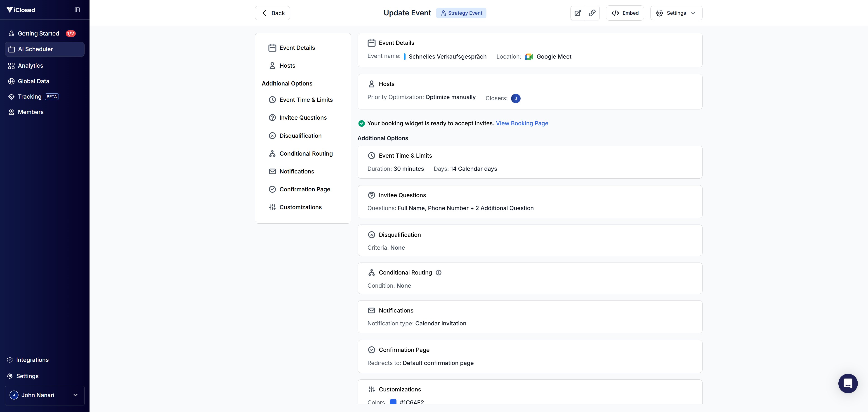
Task: Select Customizations in options list
Action: [300, 207]
